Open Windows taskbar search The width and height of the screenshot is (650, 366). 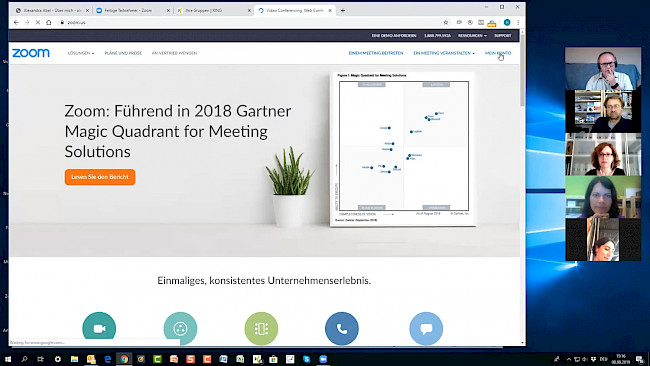click(24, 359)
